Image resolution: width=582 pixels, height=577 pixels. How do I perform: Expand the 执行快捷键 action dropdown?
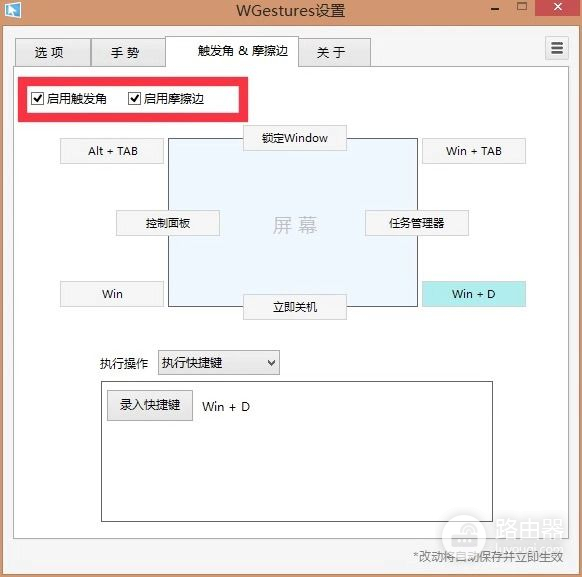click(219, 363)
